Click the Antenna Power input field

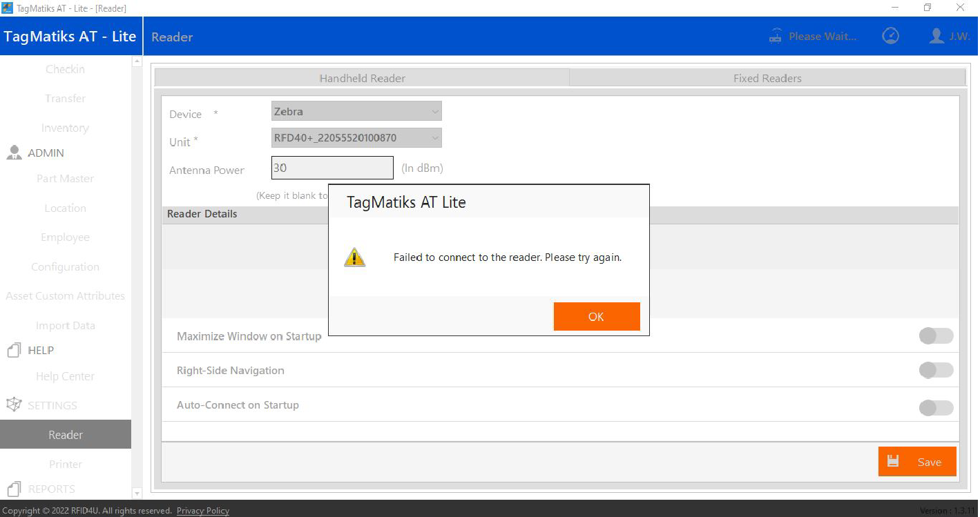332,168
